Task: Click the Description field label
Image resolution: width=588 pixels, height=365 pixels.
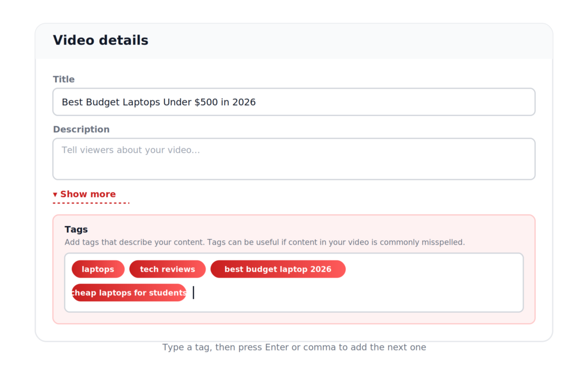Action: (82, 129)
